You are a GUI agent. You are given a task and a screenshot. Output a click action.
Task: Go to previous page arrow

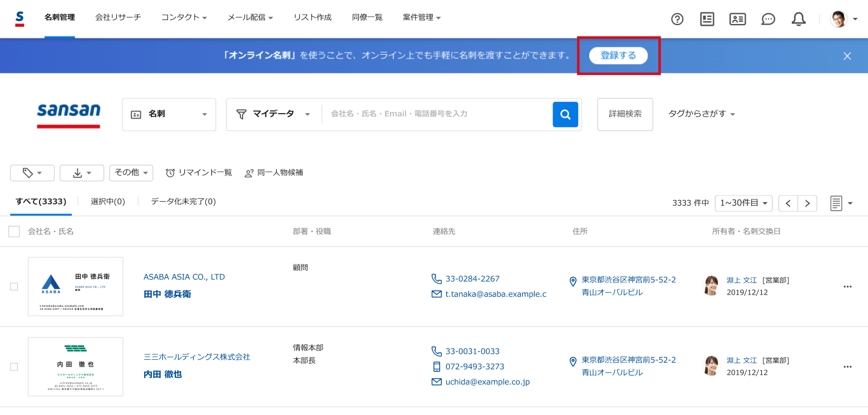788,203
